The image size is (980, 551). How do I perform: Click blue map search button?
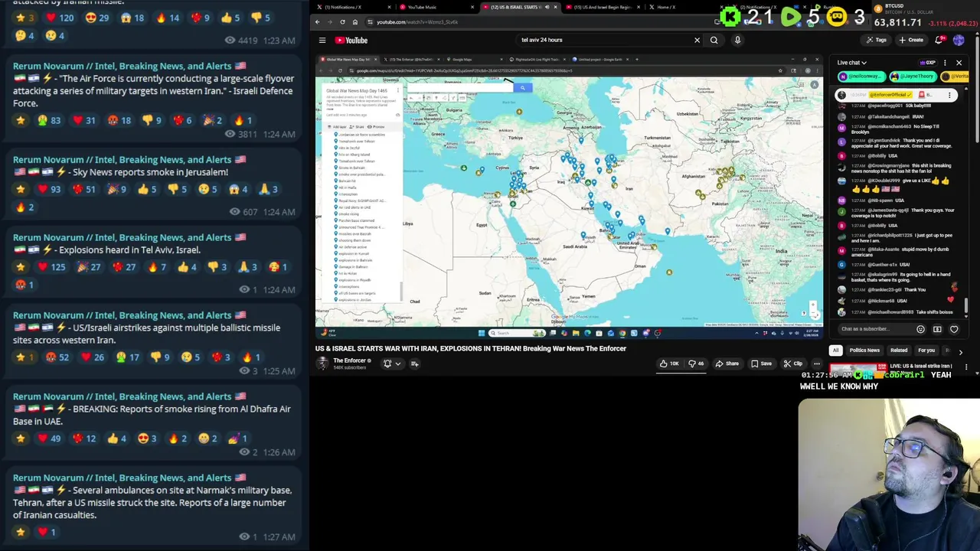pyautogui.click(x=522, y=88)
